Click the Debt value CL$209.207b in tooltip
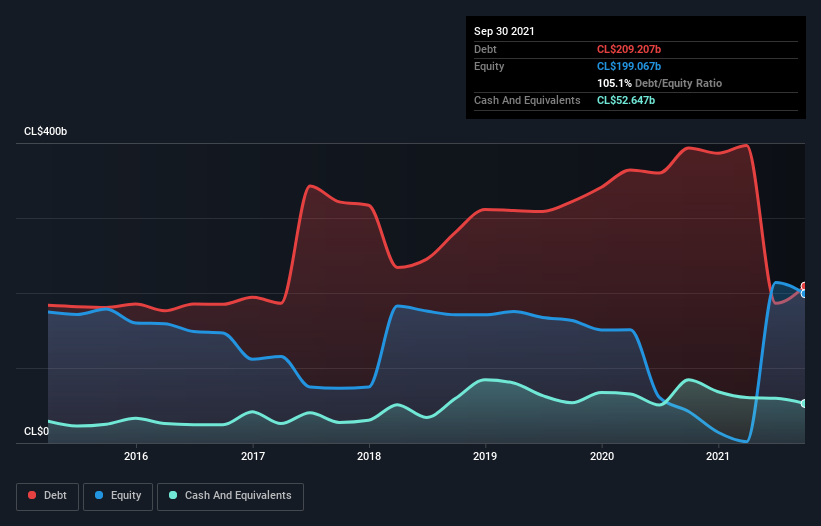Image resolution: width=821 pixels, height=526 pixels. point(629,49)
